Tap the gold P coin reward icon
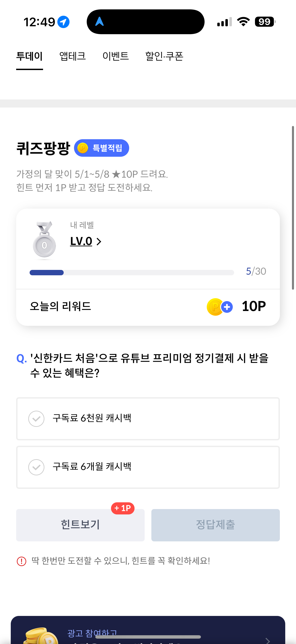 215,307
